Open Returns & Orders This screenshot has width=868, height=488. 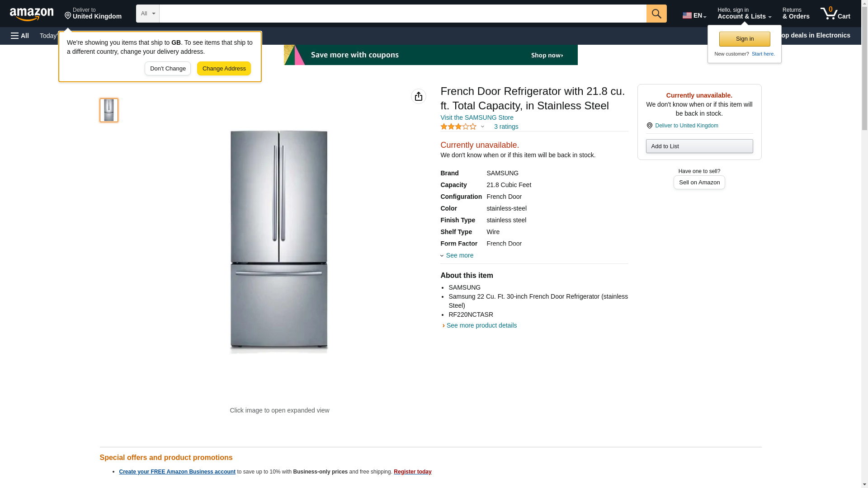796,14
